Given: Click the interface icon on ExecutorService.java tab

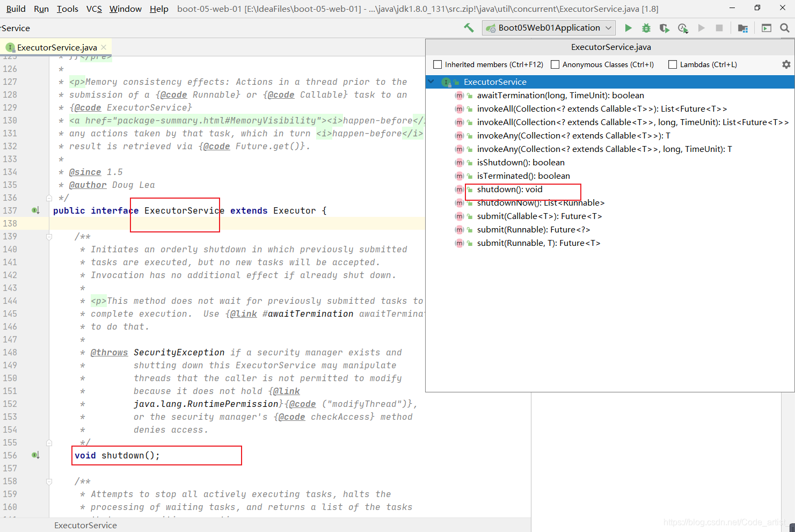Looking at the screenshot, I should click(10, 47).
